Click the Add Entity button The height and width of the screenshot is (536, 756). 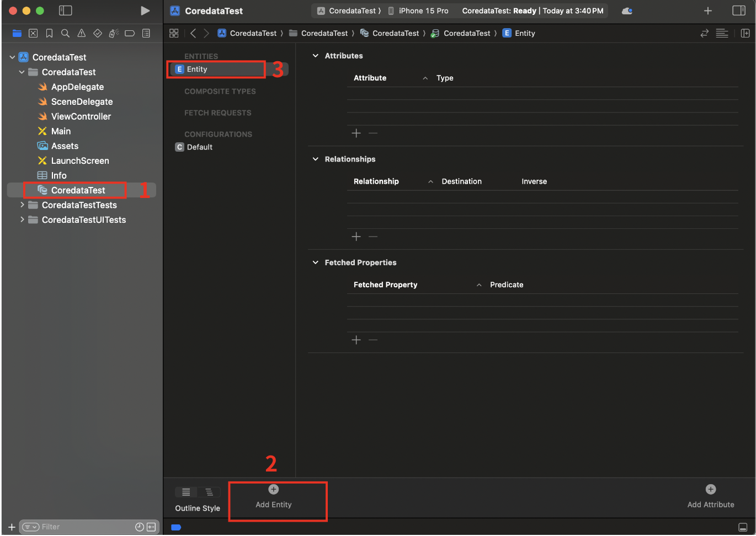pyautogui.click(x=274, y=497)
